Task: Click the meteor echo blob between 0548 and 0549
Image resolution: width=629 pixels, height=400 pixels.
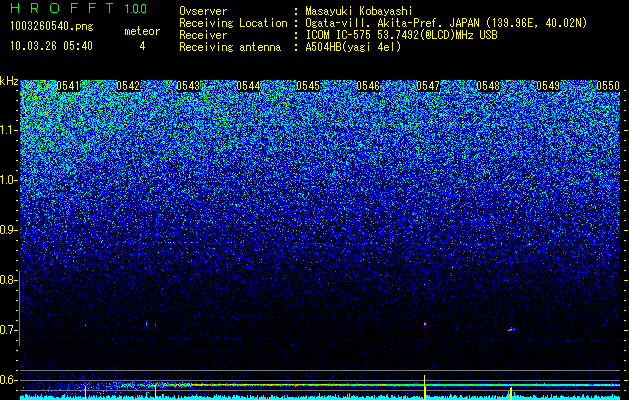Action: (511, 330)
